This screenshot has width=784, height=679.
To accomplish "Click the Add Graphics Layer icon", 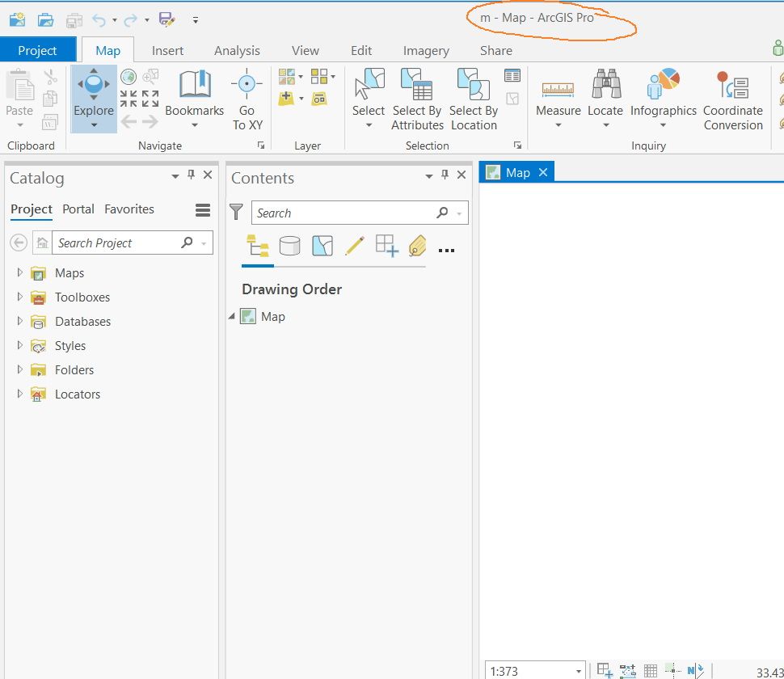I will [x=319, y=99].
